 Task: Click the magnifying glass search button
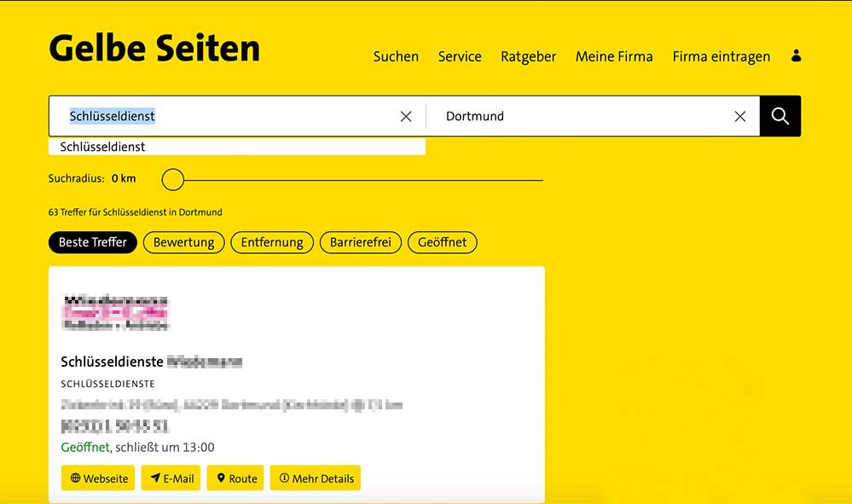(780, 116)
